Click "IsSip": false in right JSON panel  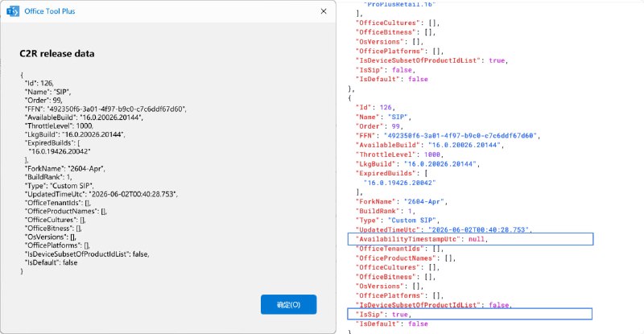click(386, 70)
